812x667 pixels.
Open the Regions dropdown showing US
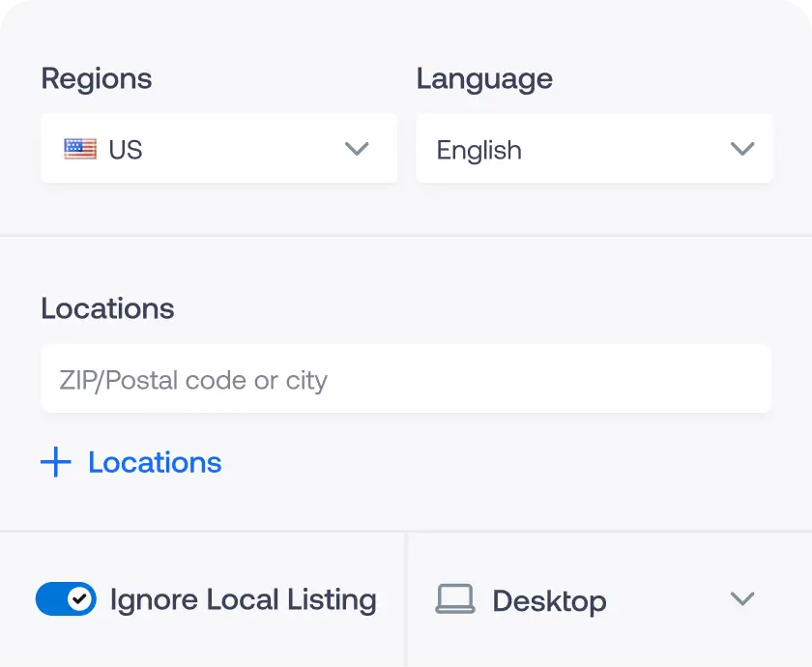218,149
